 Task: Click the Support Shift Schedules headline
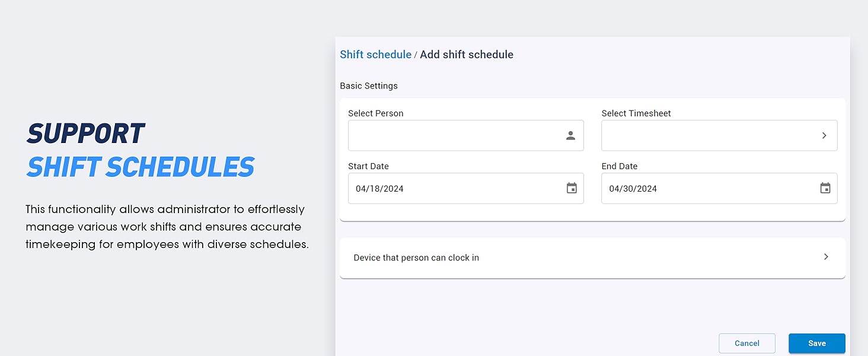(x=141, y=151)
